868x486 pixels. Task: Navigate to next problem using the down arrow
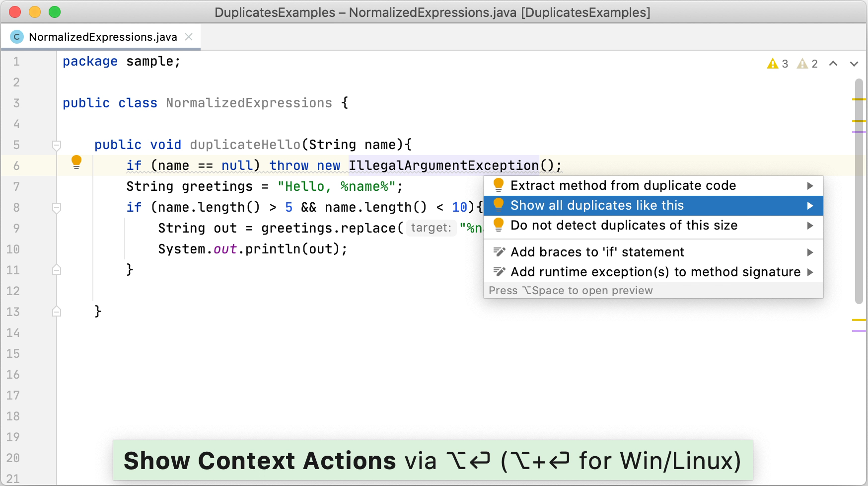point(854,64)
